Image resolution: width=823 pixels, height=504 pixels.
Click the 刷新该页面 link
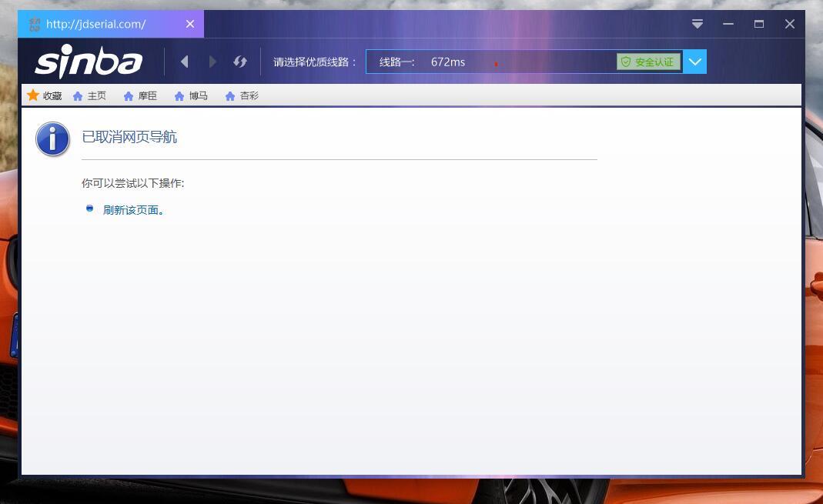point(134,210)
